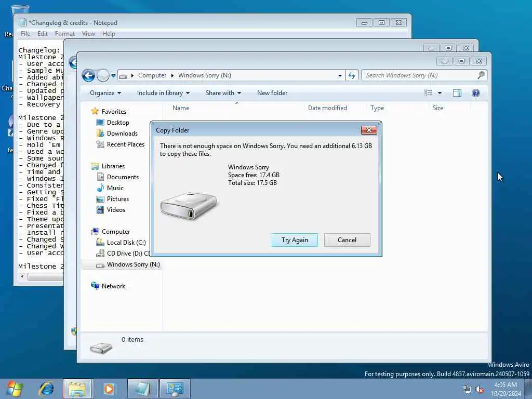
Task: Open the Share with dropdown
Action: pos(223,93)
